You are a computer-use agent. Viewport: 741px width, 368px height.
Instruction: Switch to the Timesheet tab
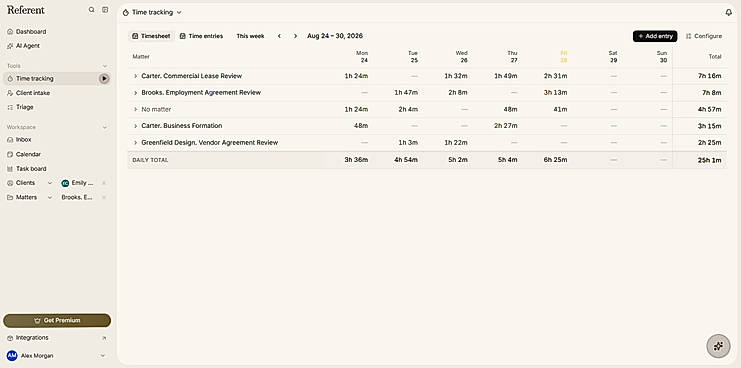151,36
